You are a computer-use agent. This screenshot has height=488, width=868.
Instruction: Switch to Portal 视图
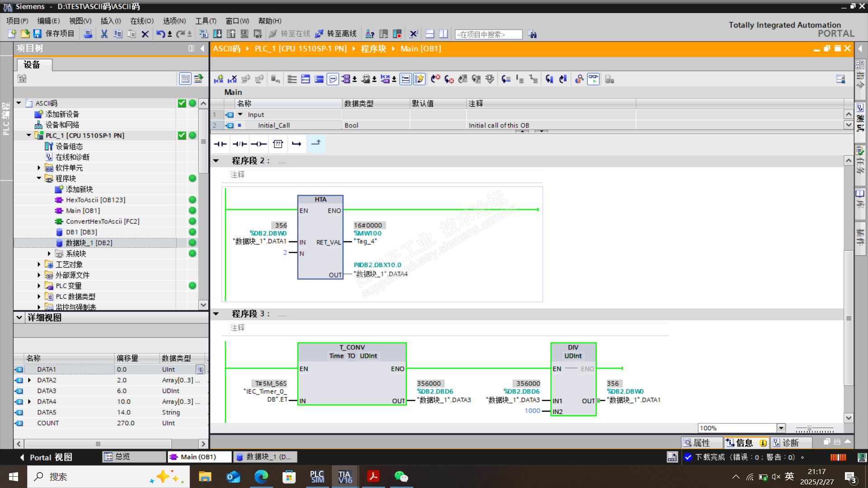pyautogui.click(x=45, y=457)
